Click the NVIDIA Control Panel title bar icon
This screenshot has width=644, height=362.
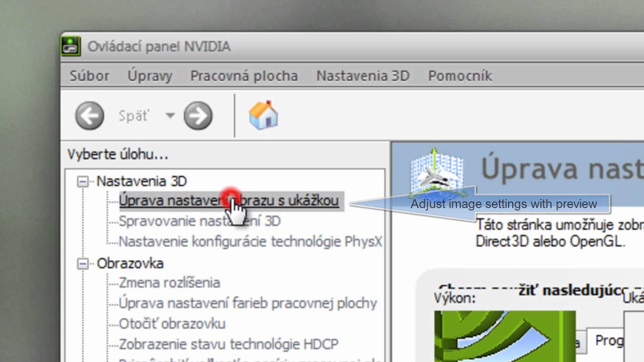pos(71,46)
